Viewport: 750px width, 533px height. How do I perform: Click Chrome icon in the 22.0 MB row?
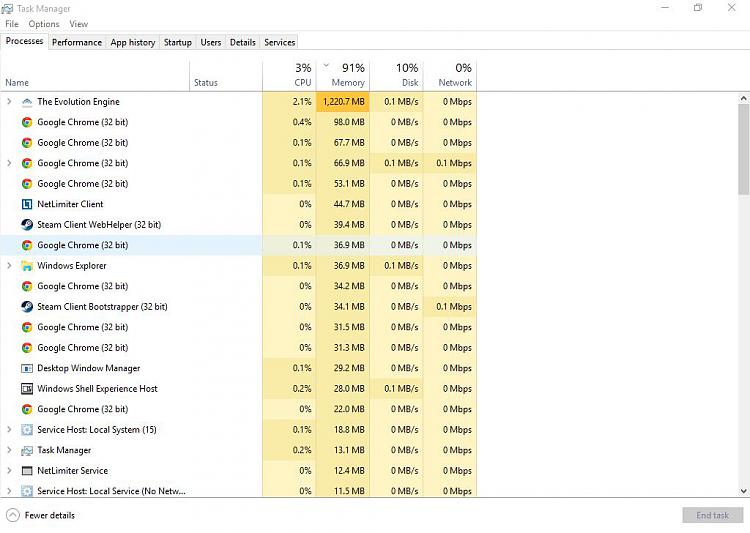coord(27,409)
